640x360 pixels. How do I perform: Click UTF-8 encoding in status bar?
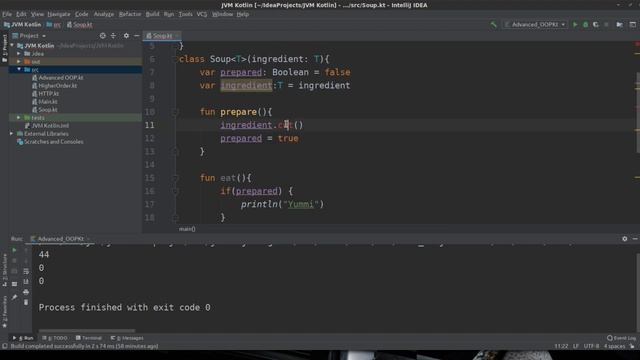(591, 346)
